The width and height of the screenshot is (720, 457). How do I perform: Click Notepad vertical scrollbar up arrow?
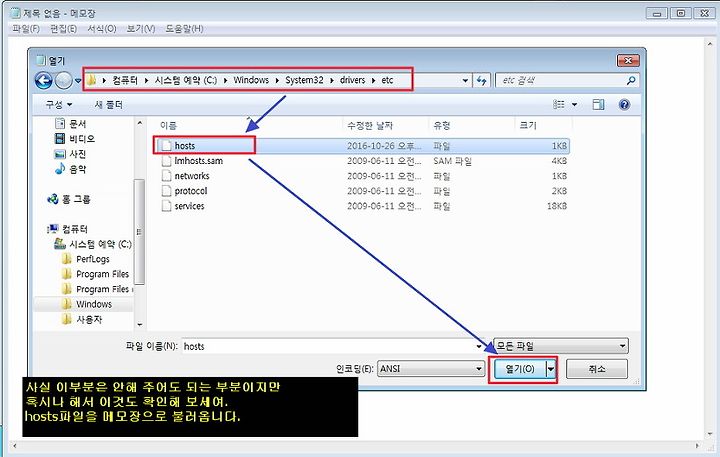pyautogui.click(x=711, y=42)
